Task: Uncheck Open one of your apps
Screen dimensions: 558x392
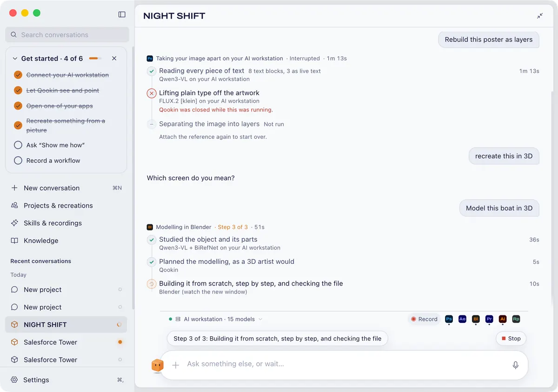Action: (18, 105)
